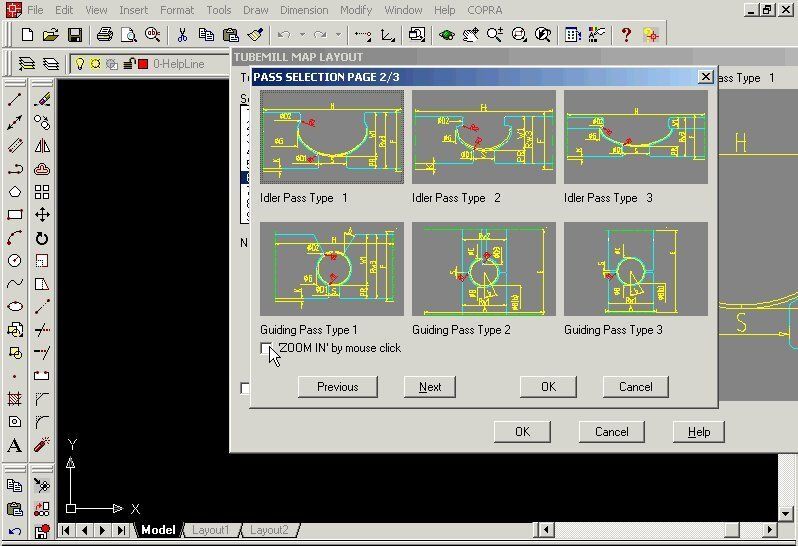
Task: Click the Next button in pass selection
Action: point(430,387)
